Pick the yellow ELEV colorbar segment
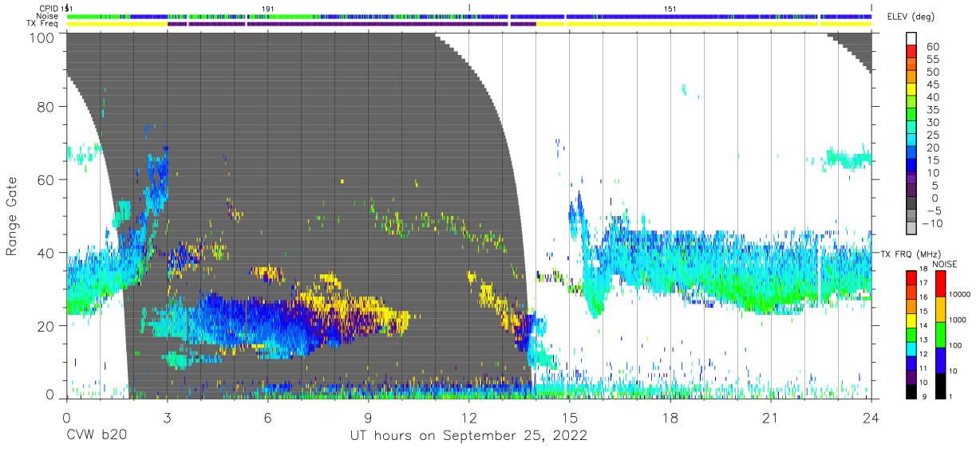 (912, 89)
